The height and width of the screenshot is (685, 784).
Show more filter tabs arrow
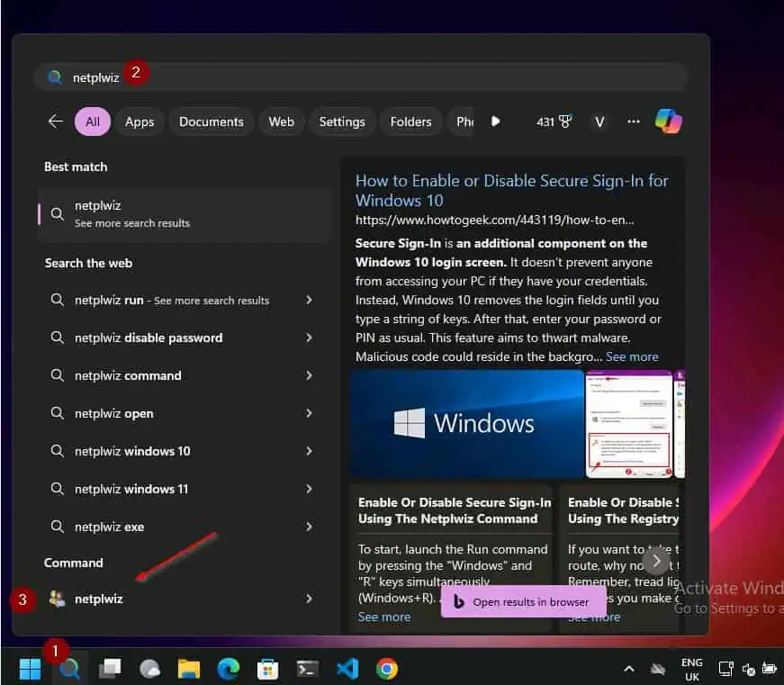pyautogui.click(x=495, y=121)
